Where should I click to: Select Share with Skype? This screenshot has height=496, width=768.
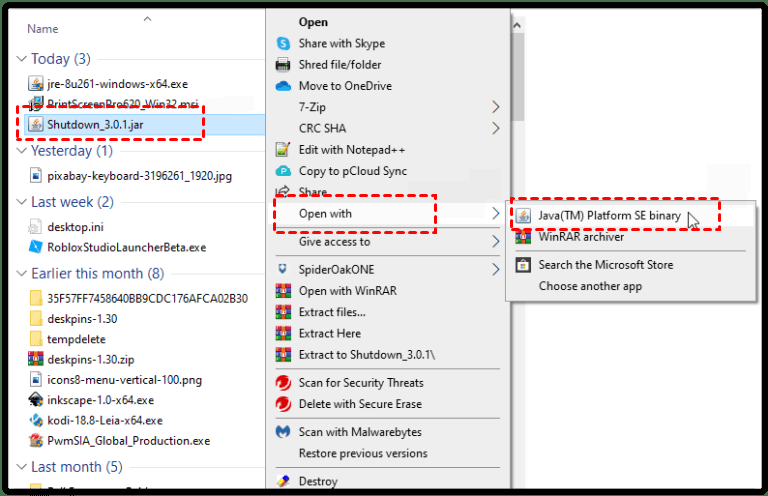(x=342, y=44)
